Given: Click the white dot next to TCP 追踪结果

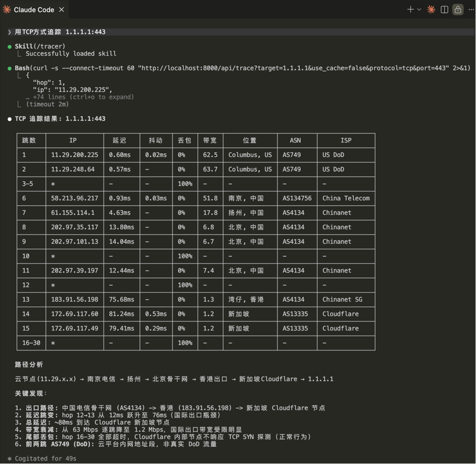Looking at the screenshot, I should click(x=10, y=119).
